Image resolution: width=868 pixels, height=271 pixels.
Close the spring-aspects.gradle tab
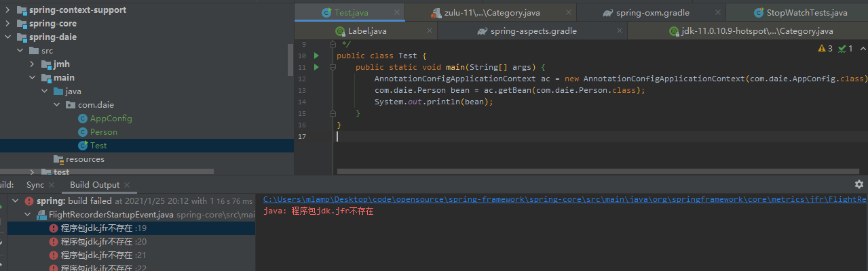620,31
